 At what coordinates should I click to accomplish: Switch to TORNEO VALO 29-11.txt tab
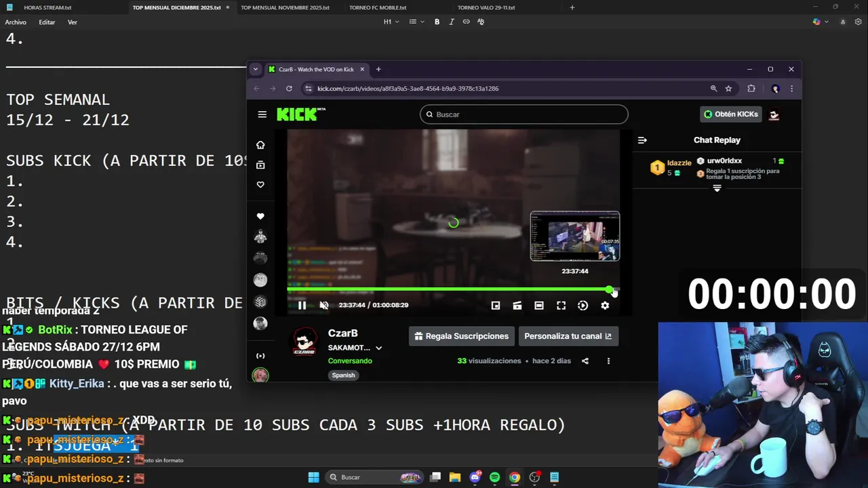point(486,7)
